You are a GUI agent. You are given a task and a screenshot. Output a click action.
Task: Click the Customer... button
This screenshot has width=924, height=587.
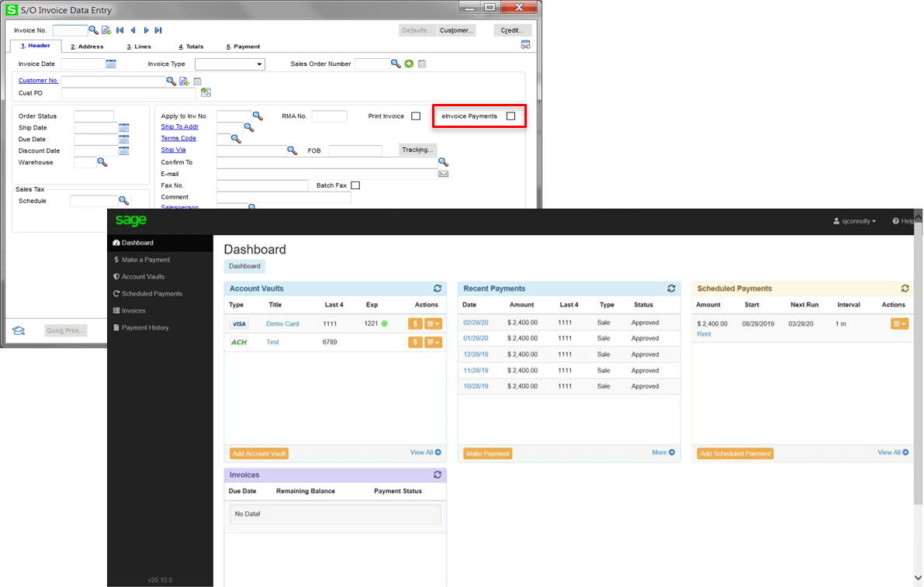pyautogui.click(x=456, y=30)
